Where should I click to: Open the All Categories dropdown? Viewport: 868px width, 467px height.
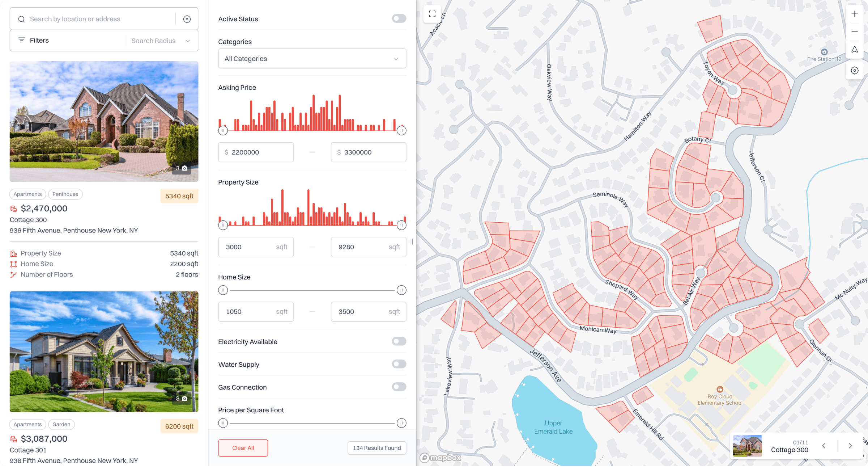[x=312, y=59]
